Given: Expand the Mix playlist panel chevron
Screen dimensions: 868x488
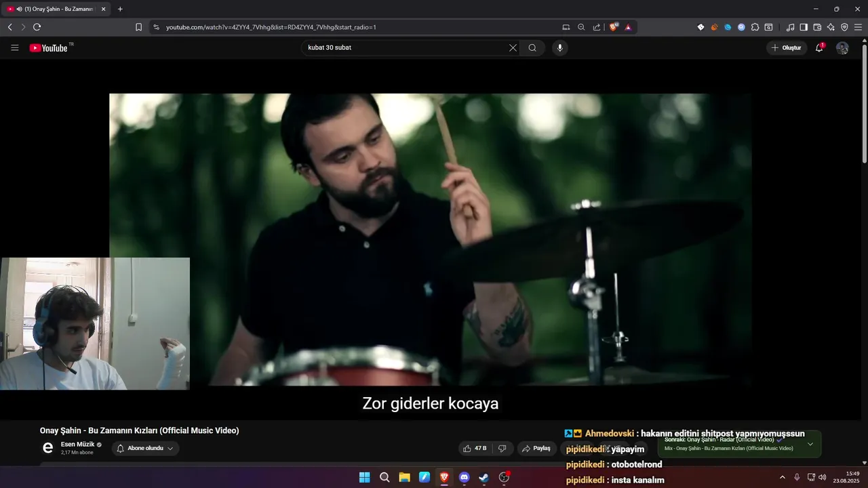Looking at the screenshot, I should point(810,445).
